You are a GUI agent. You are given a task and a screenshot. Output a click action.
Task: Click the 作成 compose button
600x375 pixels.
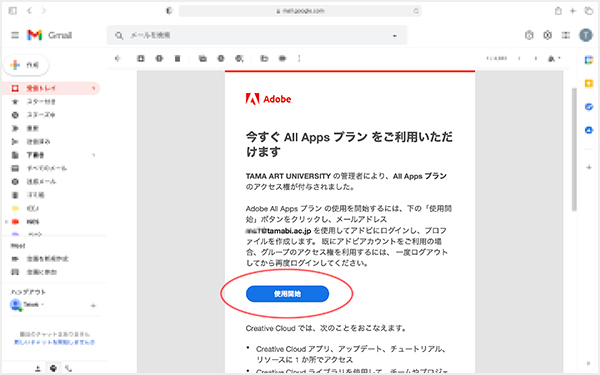(x=26, y=65)
